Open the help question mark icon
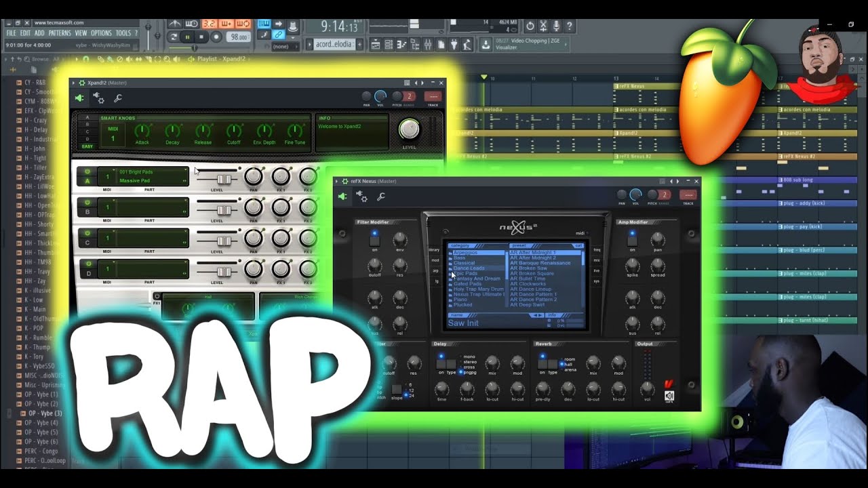 569,26
